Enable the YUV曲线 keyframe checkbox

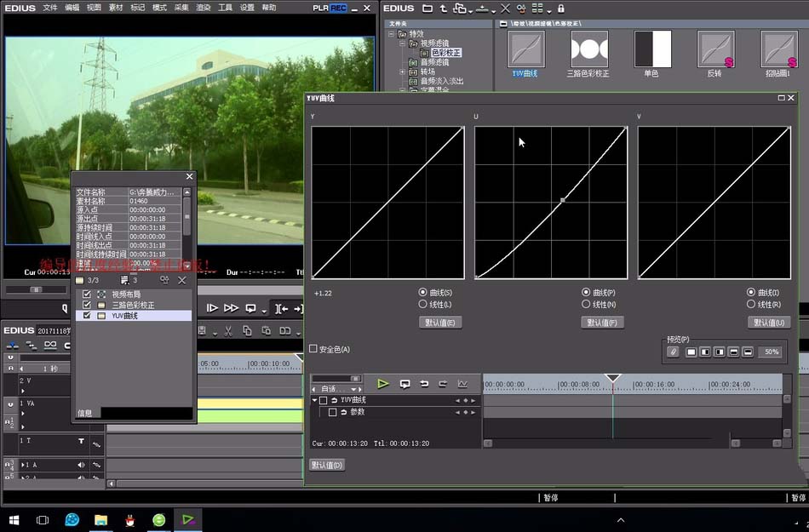[x=324, y=400]
